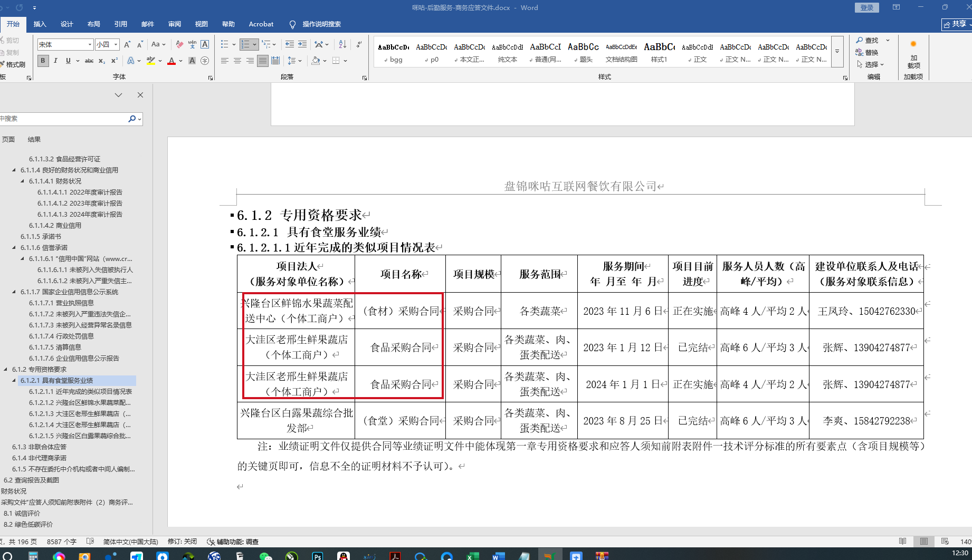Image resolution: width=972 pixels, height=560 pixels.
Task: Toggle italic formatting
Action: click(x=55, y=61)
